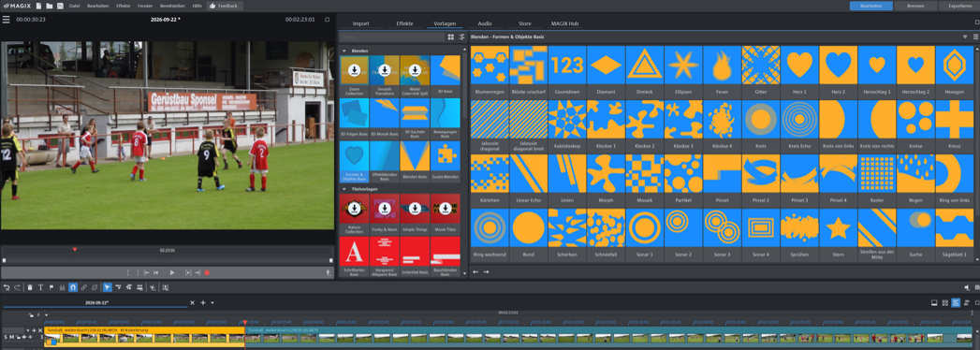
Task: Start recording with the red record button
Action: point(207,272)
